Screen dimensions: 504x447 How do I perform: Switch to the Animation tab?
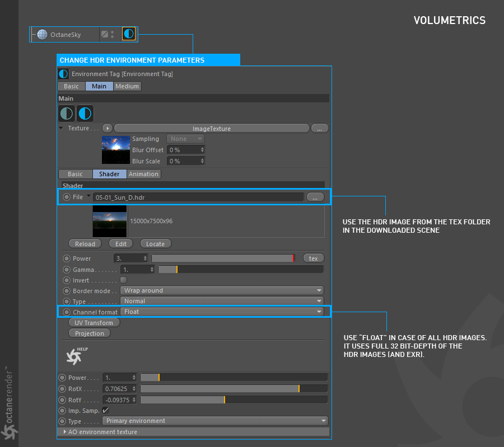(x=144, y=174)
